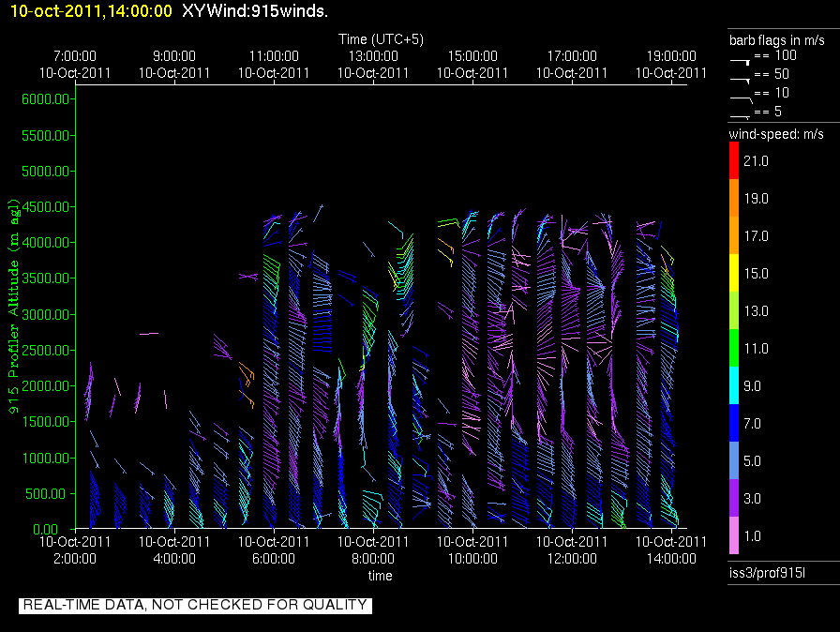Click the 19:00:00 top axis label
Screen dimensions: 840x632
[671, 55]
